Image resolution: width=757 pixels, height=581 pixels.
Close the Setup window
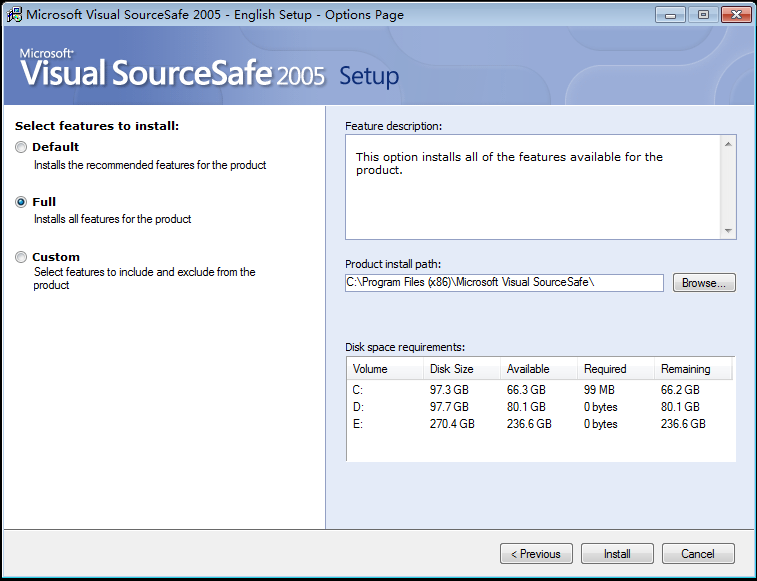729,14
